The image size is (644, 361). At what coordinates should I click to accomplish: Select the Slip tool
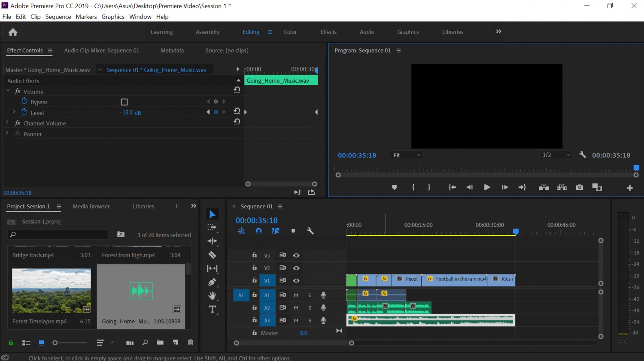[x=212, y=268]
